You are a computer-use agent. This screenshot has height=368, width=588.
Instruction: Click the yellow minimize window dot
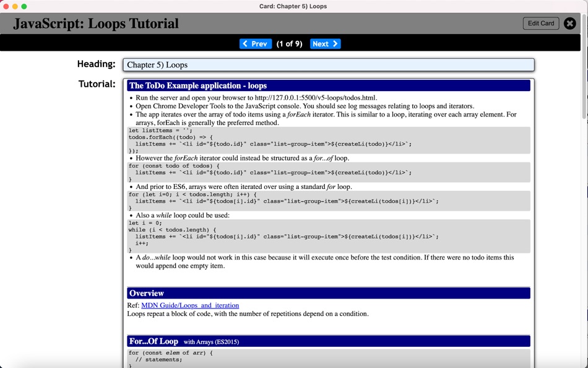tap(15, 6)
